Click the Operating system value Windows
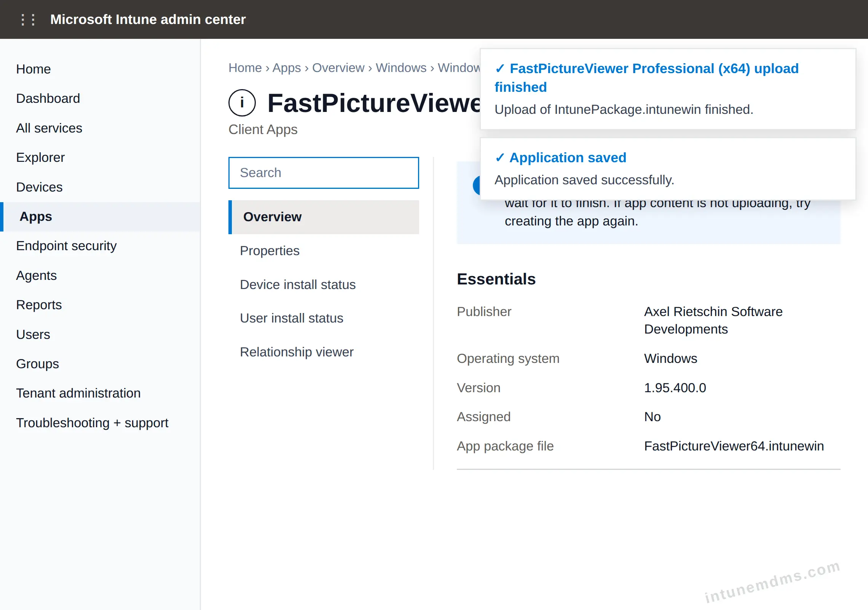This screenshot has width=868, height=610. 670,358
